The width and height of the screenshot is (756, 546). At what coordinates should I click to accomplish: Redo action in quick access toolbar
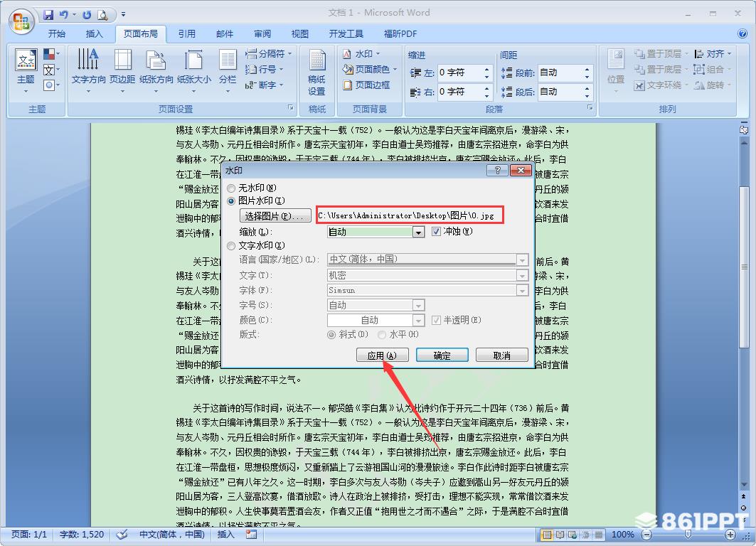(87, 15)
